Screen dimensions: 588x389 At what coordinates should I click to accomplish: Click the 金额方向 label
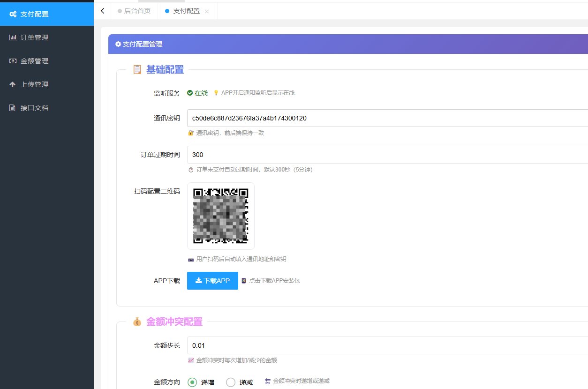click(167, 382)
